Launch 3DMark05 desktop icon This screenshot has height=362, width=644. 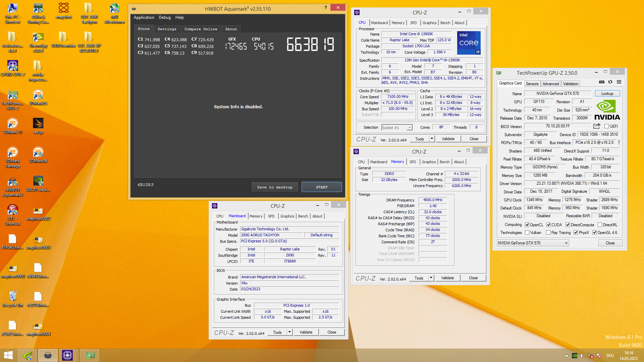point(38,98)
